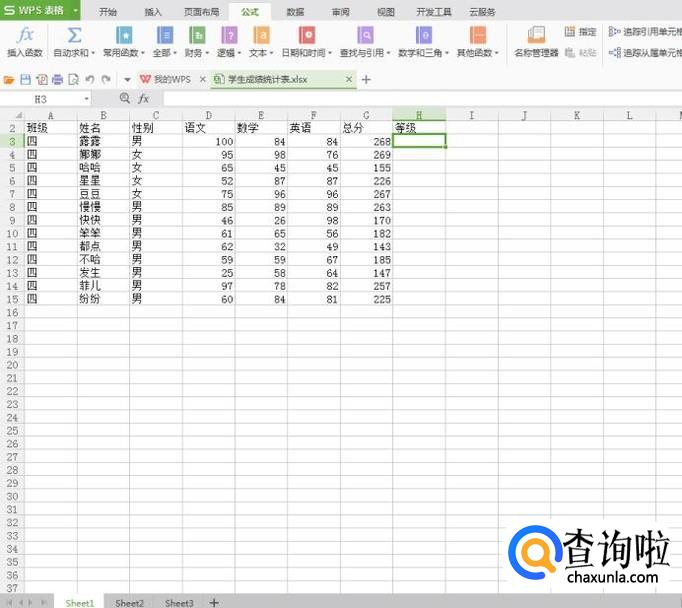Screen dimensions: 682x608
Task: Open the Lookup and Reference (查找与引用) functions
Action: (x=365, y=42)
